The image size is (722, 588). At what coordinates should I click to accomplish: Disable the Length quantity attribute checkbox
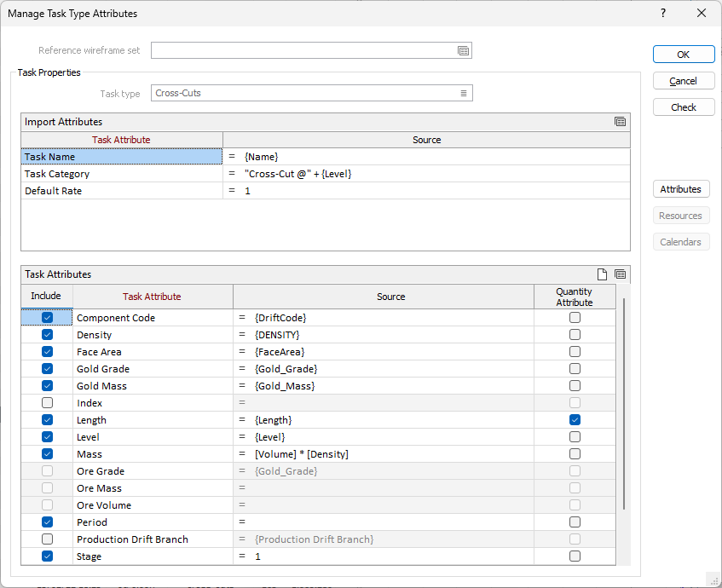[x=575, y=420]
